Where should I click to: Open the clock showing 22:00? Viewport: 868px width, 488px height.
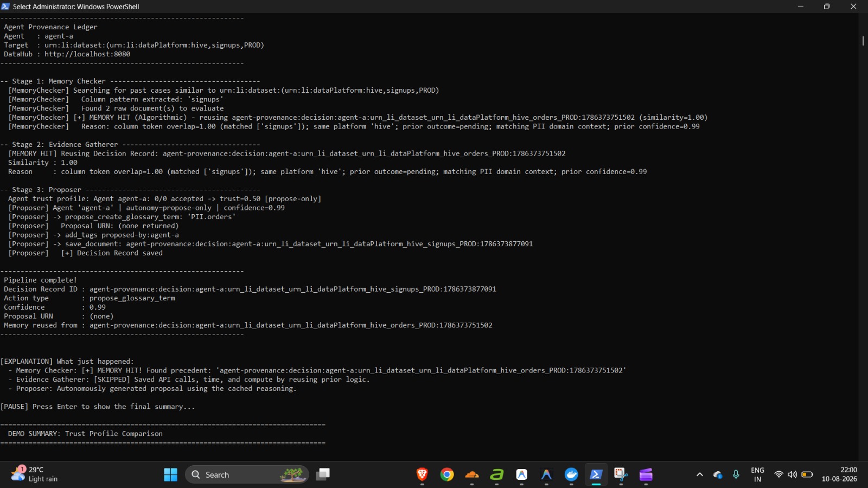coord(839,474)
